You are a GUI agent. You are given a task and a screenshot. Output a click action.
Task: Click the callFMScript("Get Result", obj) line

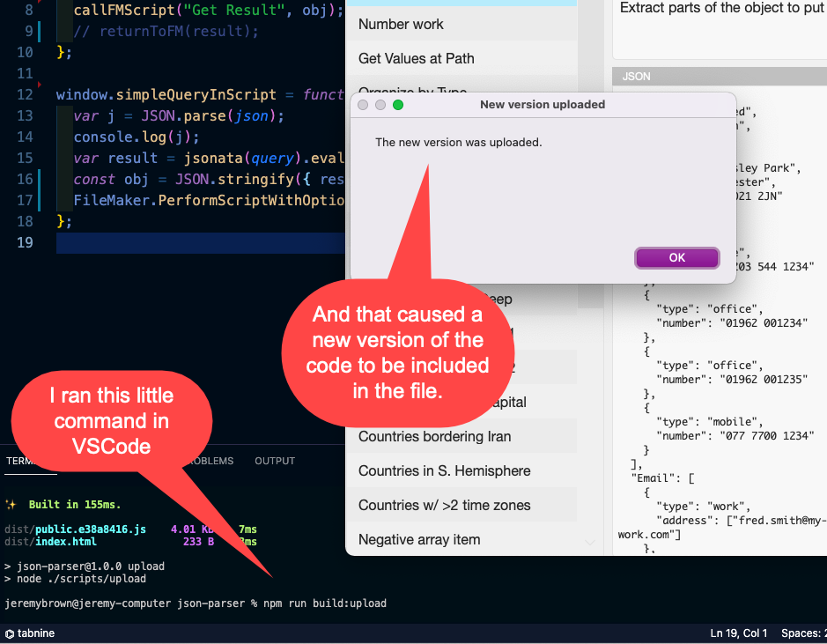pos(209,10)
